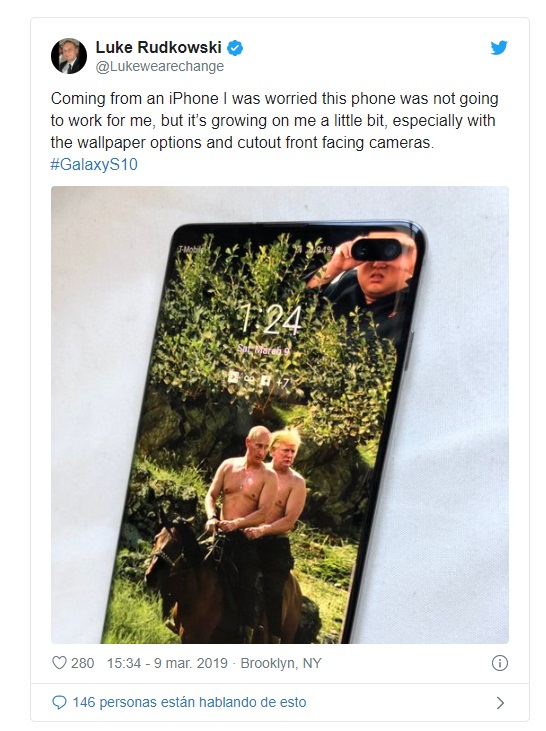Click the Brooklyn, NY location
This screenshot has height=731, width=546.
(x=281, y=663)
